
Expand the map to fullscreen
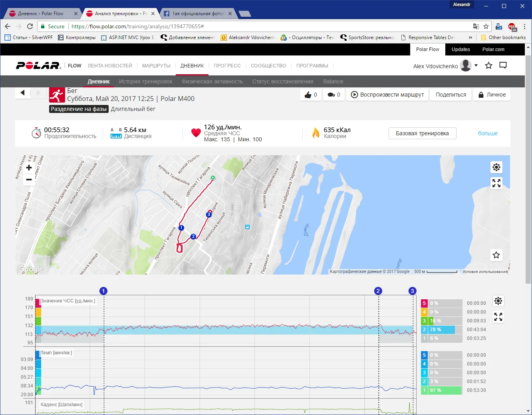coord(496,183)
